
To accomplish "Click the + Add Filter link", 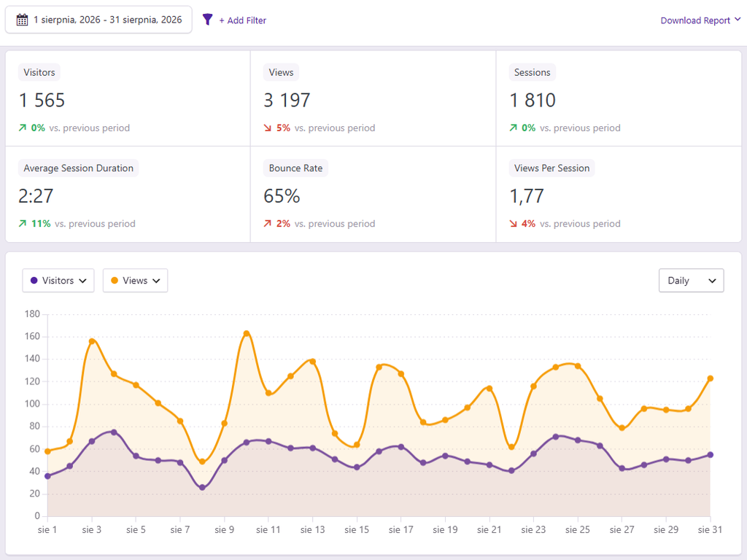I will pyautogui.click(x=242, y=20).
